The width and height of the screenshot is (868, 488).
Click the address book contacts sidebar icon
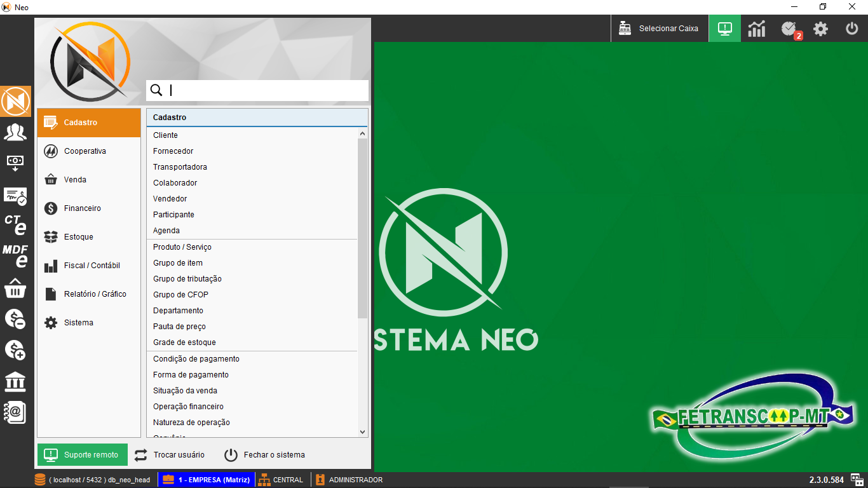(15, 412)
